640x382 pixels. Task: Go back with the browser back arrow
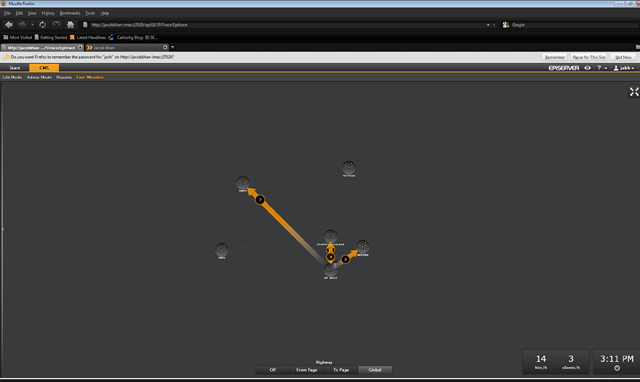pos(9,24)
